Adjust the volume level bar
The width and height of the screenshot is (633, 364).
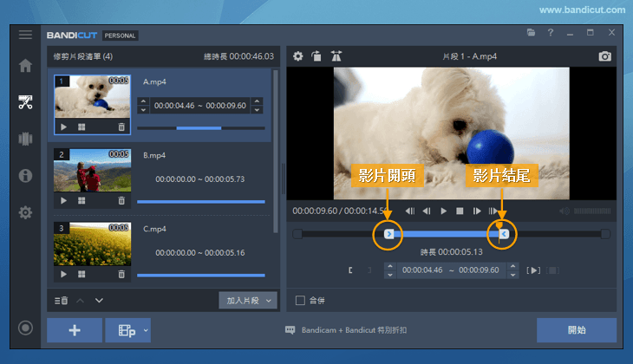click(592, 211)
